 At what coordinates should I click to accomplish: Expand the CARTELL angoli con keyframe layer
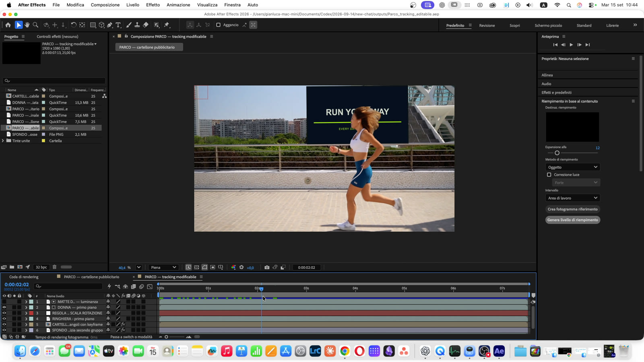point(26,325)
